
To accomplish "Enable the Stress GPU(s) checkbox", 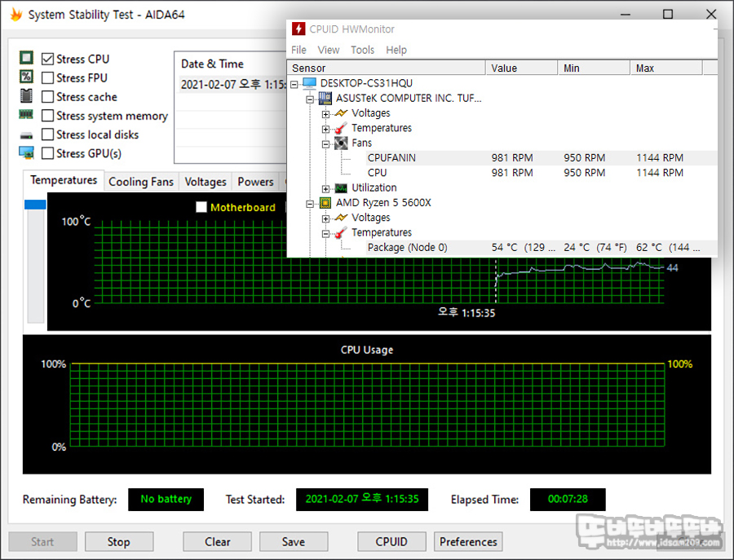I will [x=47, y=153].
